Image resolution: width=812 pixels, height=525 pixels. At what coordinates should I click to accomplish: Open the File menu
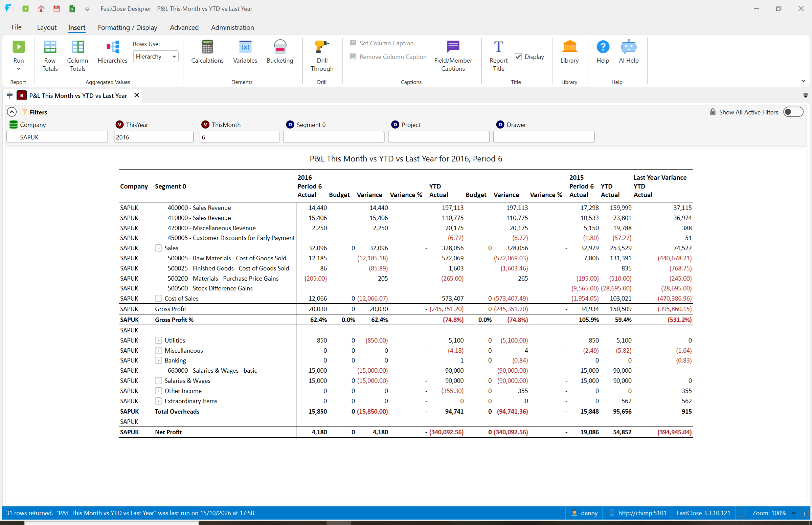click(x=16, y=27)
